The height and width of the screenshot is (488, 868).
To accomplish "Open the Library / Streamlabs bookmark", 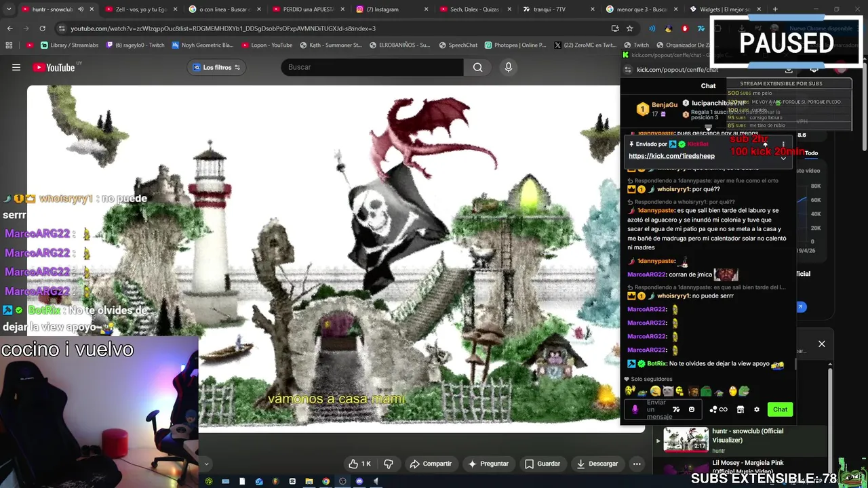I will 69,45.
